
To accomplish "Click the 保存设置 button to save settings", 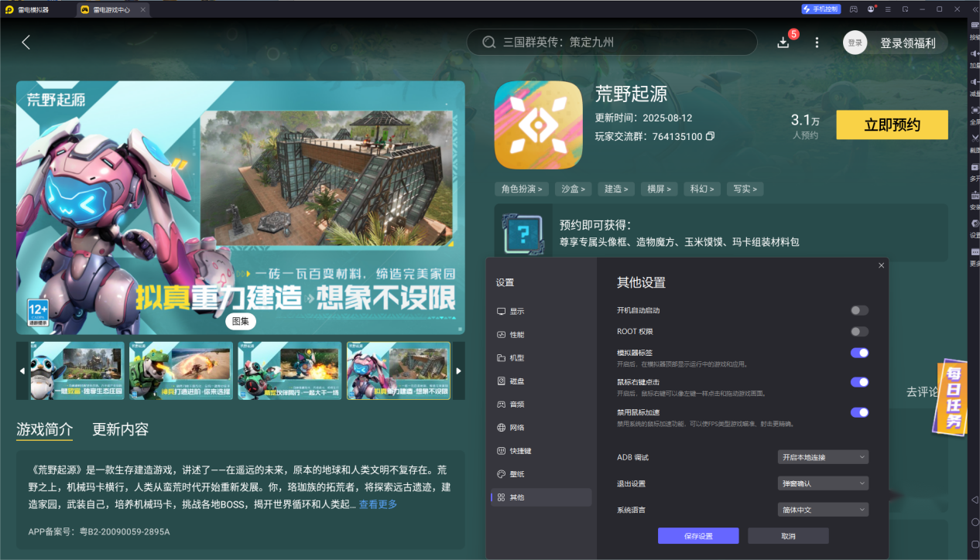I will [697, 535].
